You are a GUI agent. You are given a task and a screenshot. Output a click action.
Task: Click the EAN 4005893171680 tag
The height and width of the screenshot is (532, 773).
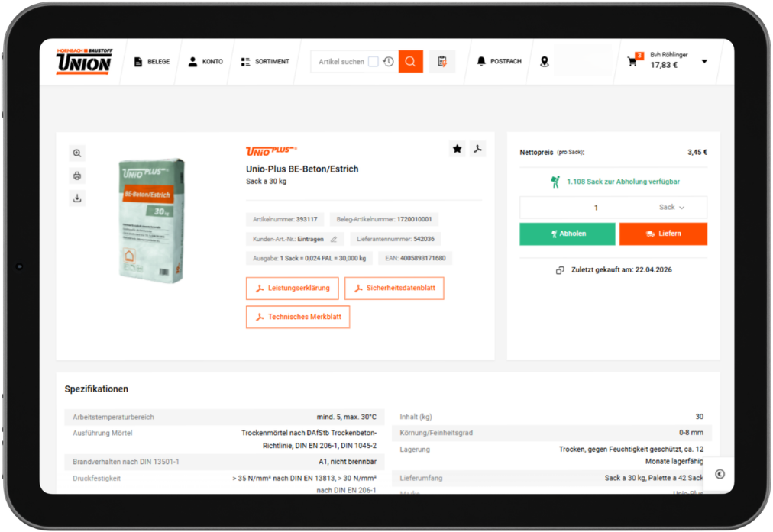coord(415,258)
